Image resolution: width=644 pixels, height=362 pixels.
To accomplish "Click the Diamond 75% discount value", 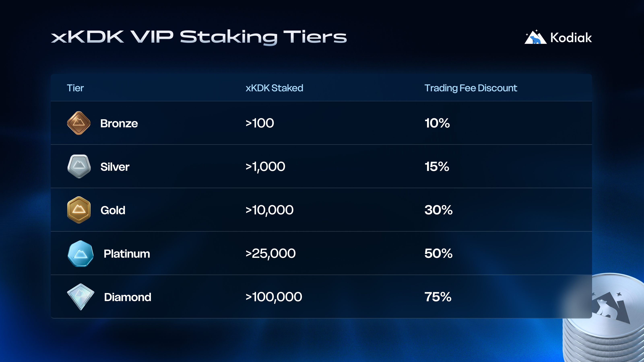I will click(x=438, y=297).
